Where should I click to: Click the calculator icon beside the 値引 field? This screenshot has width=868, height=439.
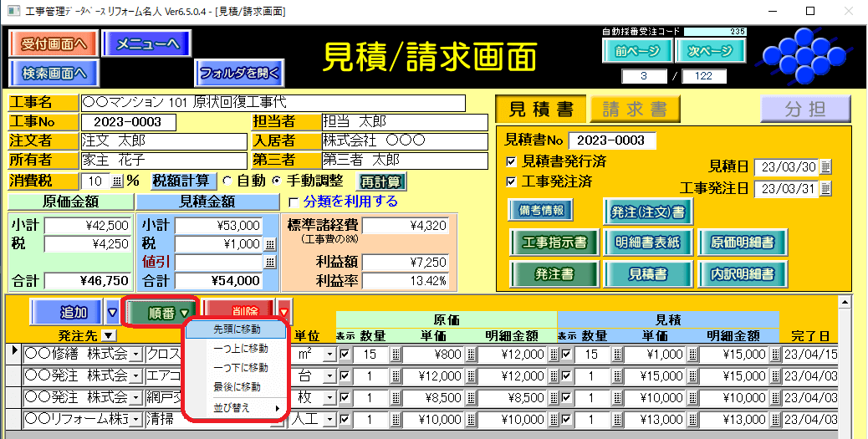[270, 263]
